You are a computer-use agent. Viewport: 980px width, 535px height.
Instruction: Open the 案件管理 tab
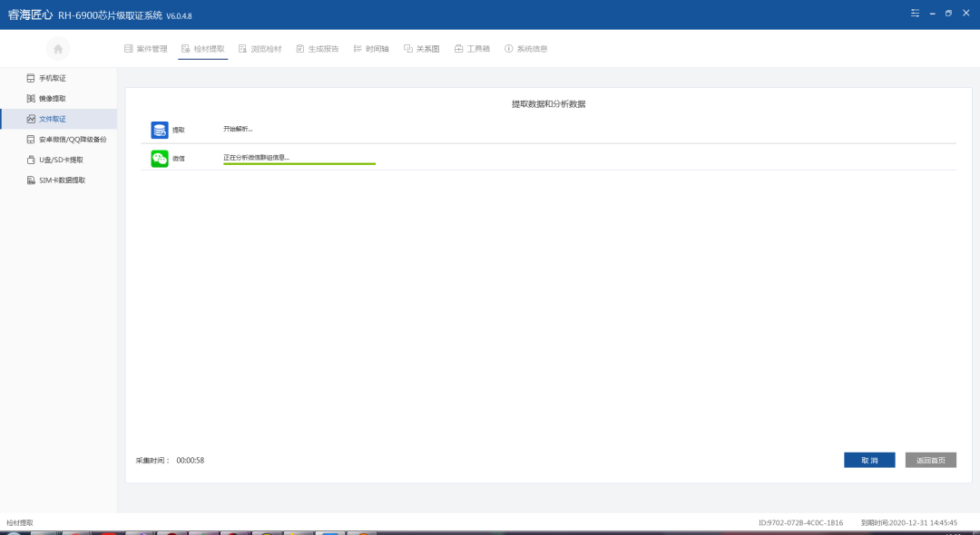tap(145, 49)
